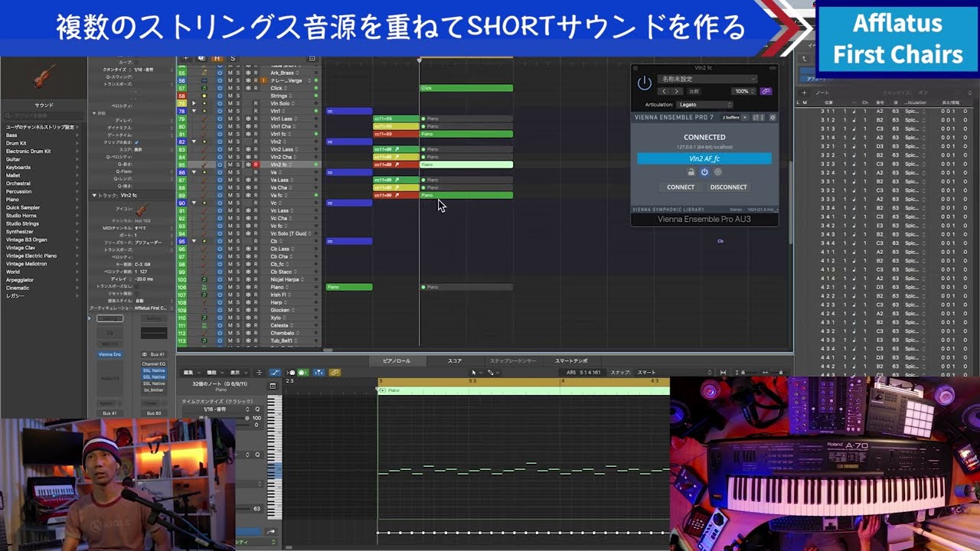
Task: Click the piano roll MIDI out green icon
Action: pyautogui.click(x=303, y=373)
